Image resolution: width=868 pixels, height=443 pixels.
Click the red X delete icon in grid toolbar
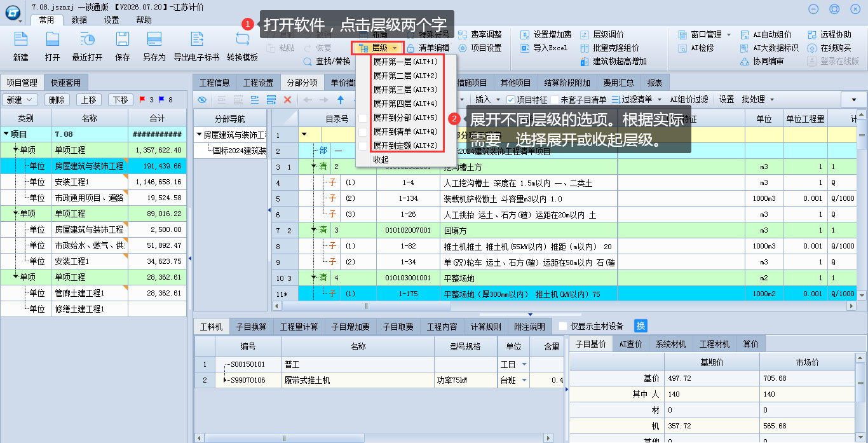pyautogui.click(x=287, y=100)
